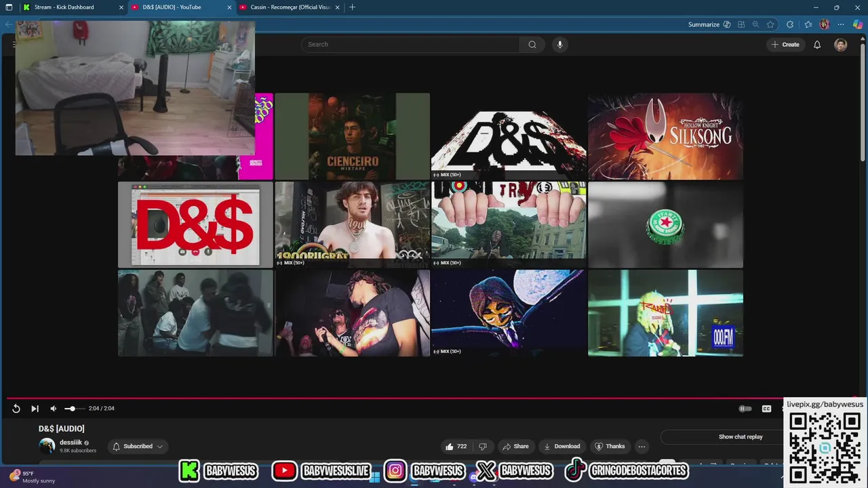Screen dimensions: 868x488
Task: Open the shirtless man 1800 mix thumbnail
Action: pyautogui.click(x=352, y=224)
